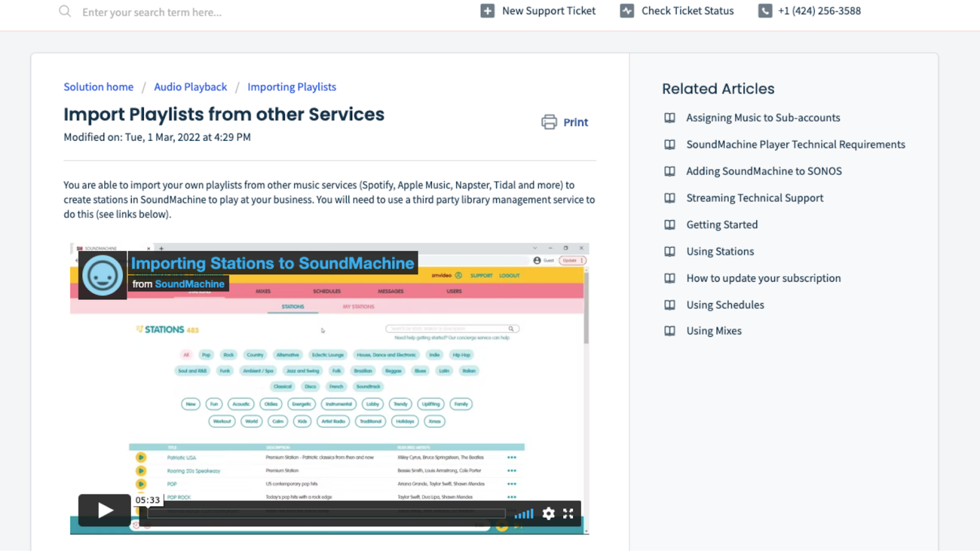The height and width of the screenshot is (551, 980).
Task: Click book icon beside Adding SoundMachine to SONOS
Action: pos(670,171)
